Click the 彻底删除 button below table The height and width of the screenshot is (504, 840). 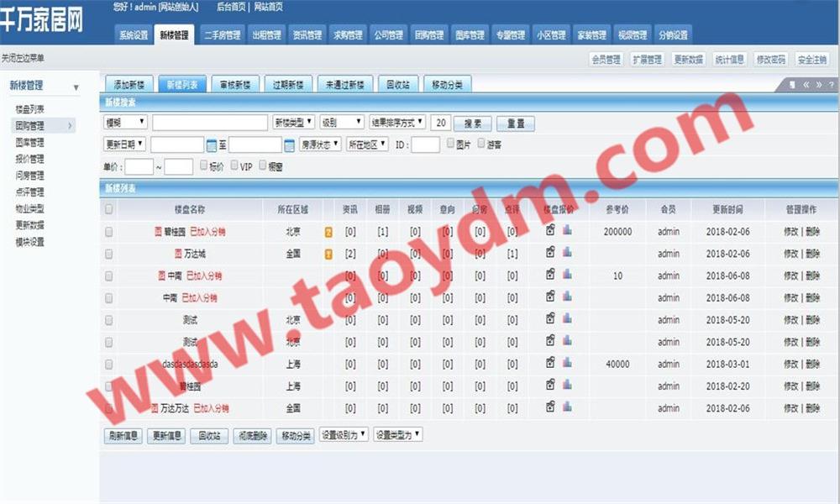tap(253, 436)
